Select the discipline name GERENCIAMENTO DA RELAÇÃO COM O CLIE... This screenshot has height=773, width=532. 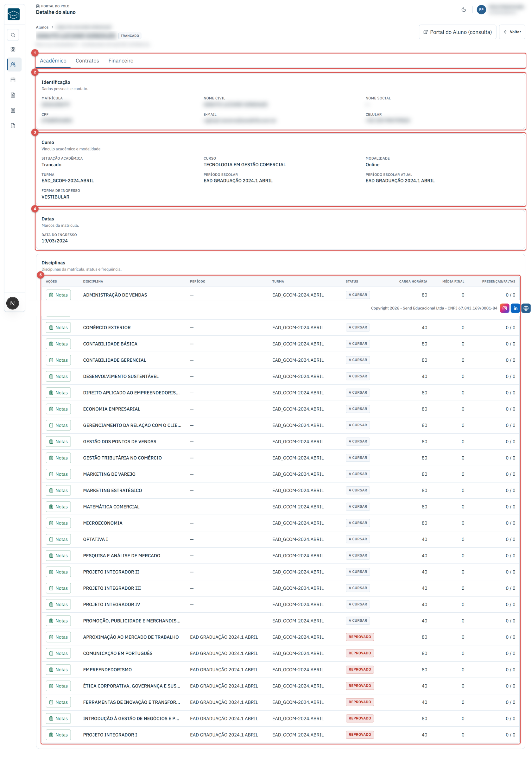click(x=132, y=426)
